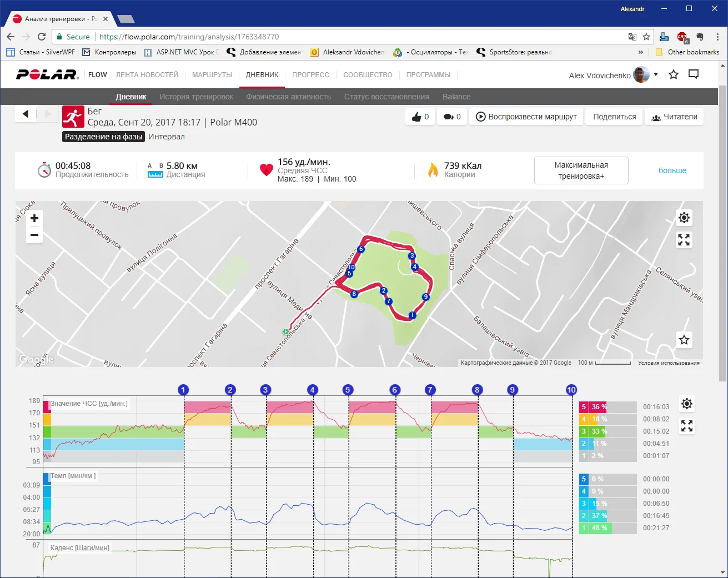Click the star icon on the map
728x578 pixels.
[684, 340]
